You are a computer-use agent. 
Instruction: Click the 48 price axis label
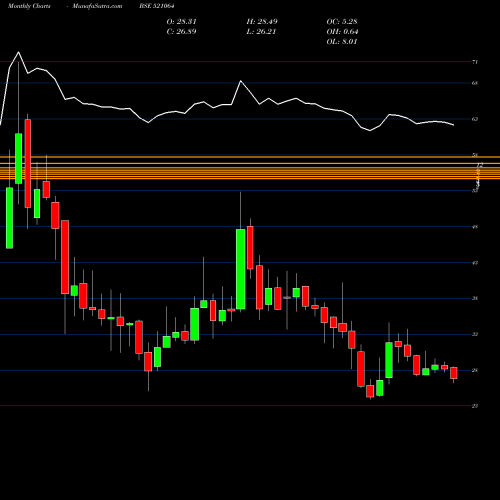click(475, 227)
